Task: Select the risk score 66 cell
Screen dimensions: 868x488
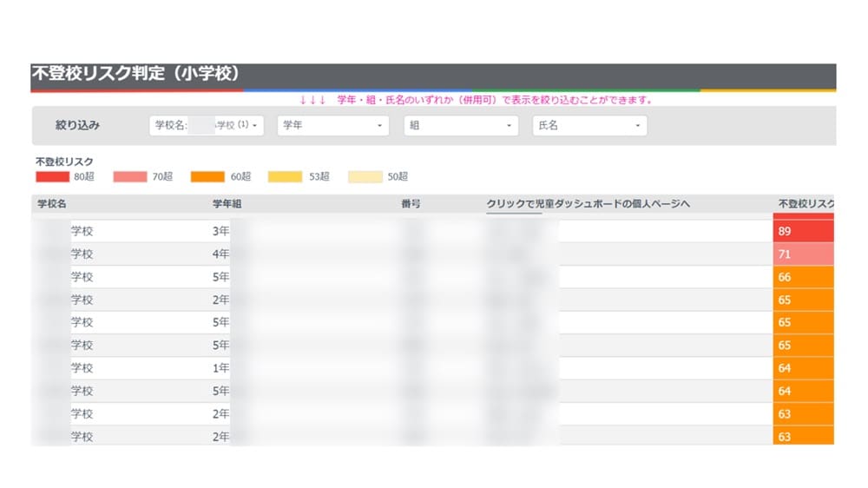Action: [802, 277]
